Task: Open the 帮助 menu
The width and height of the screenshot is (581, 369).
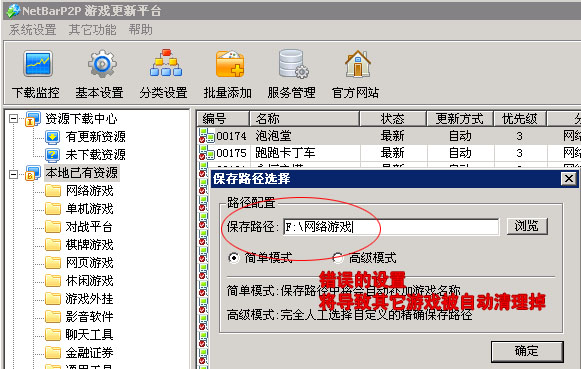Action: click(140, 30)
